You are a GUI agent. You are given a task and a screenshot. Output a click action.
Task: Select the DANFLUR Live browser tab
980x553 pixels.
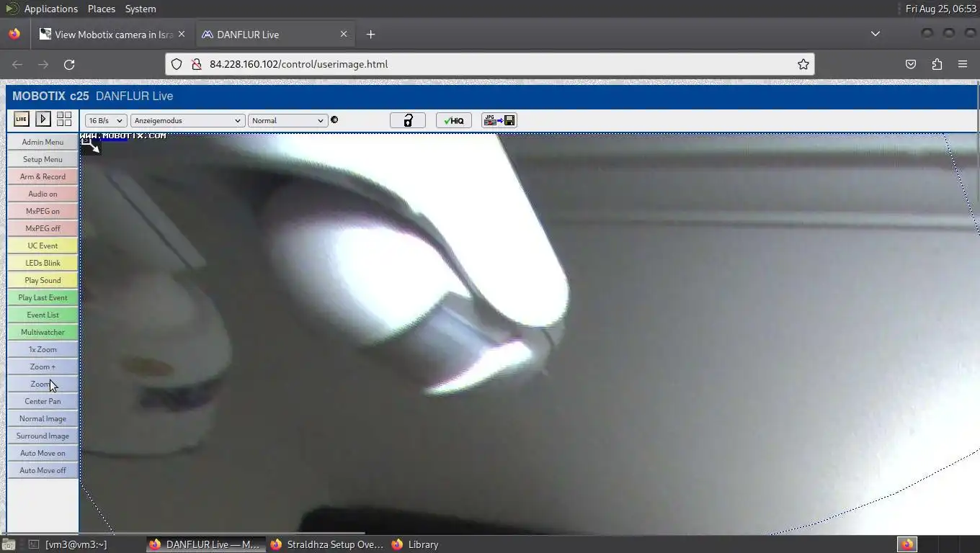(274, 34)
